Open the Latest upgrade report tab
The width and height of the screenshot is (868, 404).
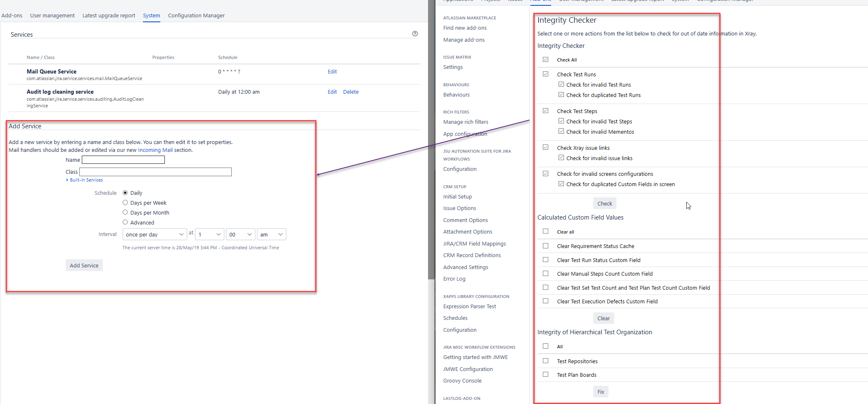tap(109, 15)
